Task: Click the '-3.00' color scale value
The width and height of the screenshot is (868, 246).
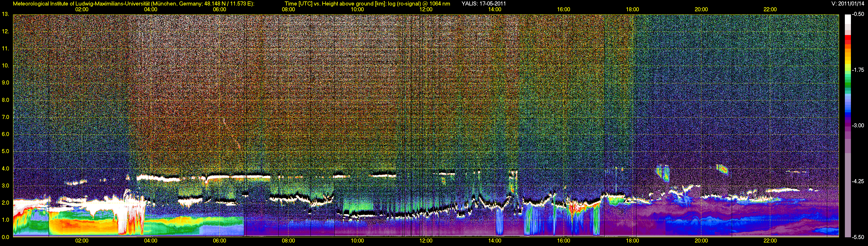Action: 858,125
